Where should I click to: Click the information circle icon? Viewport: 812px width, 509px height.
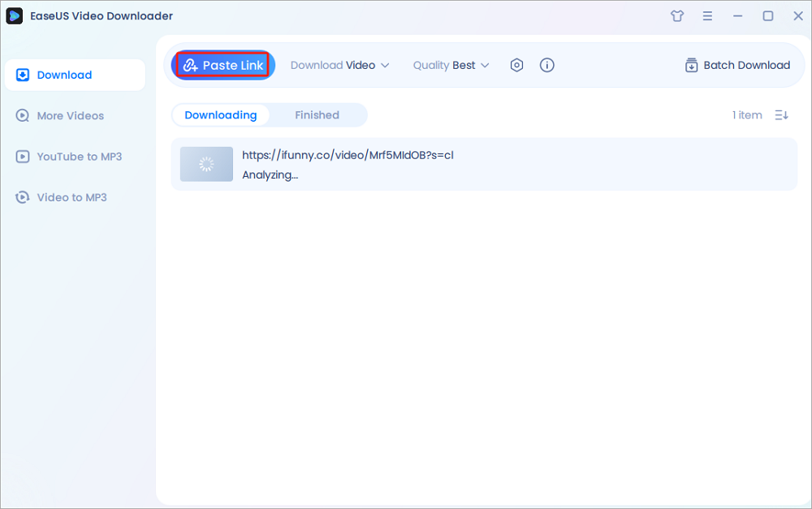(x=546, y=65)
